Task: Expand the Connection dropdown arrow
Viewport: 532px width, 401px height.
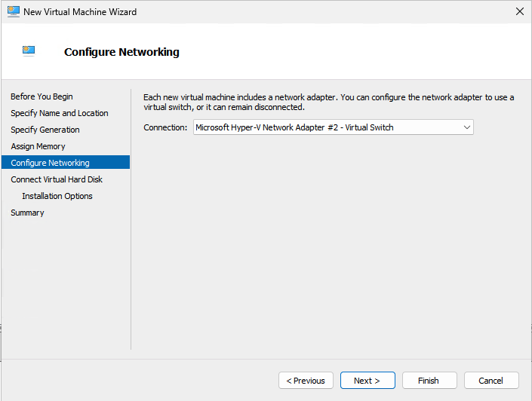Action: coord(466,127)
